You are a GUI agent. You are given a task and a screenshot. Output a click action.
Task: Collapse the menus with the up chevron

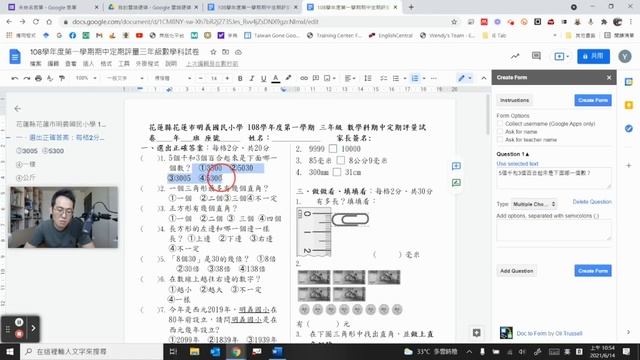click(x=484, y=78)
